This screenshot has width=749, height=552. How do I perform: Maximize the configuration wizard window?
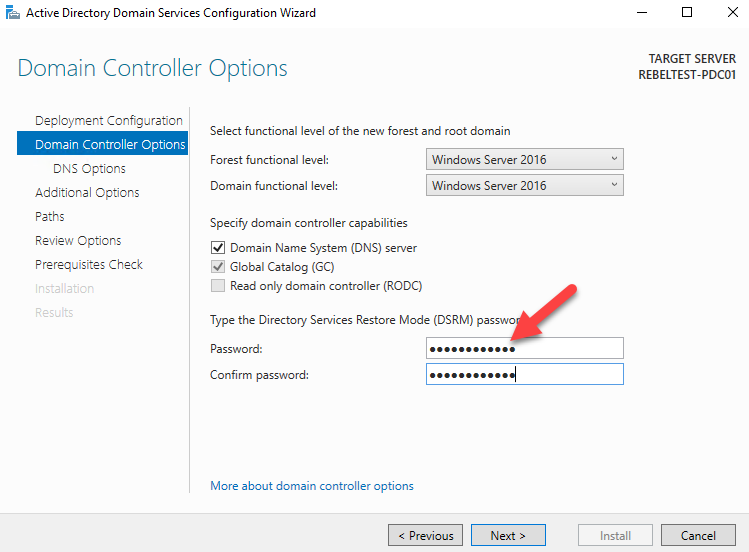(687, 13)
